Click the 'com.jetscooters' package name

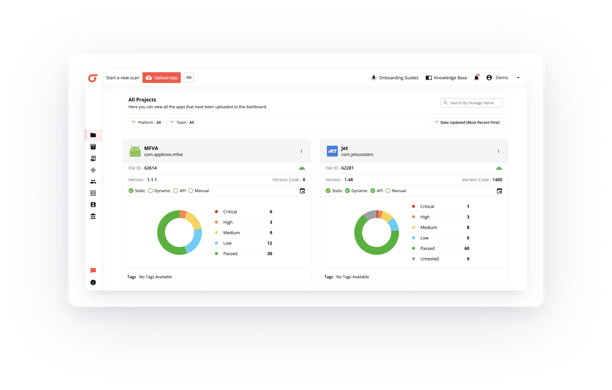coord(357,155)
